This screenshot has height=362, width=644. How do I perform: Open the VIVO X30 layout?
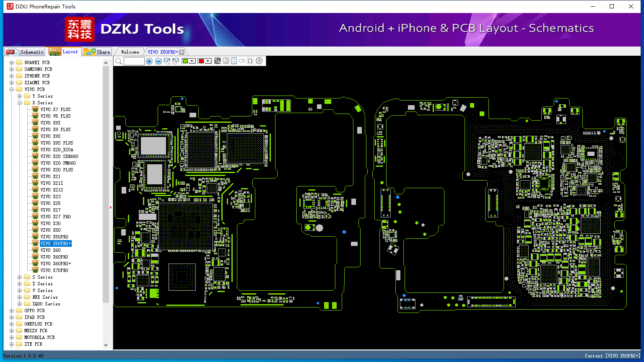50,223
